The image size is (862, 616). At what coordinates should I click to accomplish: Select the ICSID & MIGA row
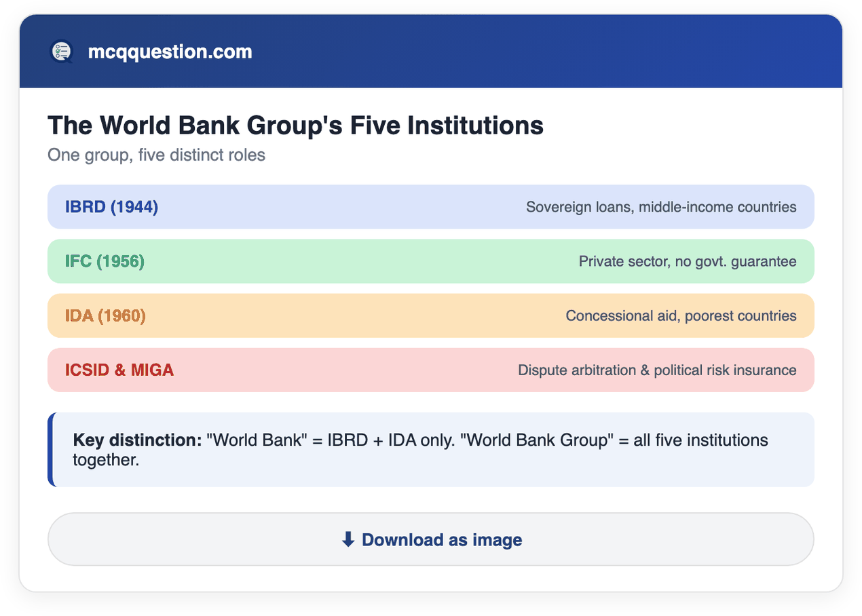(x=431, y=370)
